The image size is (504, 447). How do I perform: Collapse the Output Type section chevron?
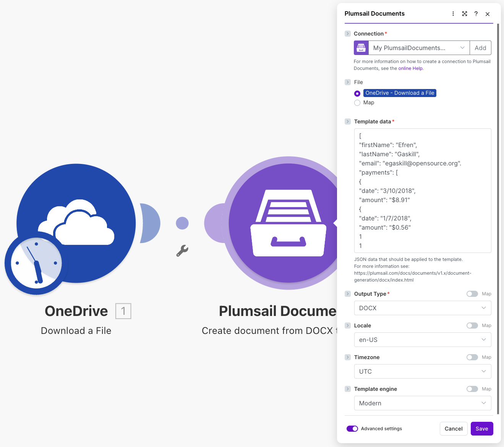point(348,294)
